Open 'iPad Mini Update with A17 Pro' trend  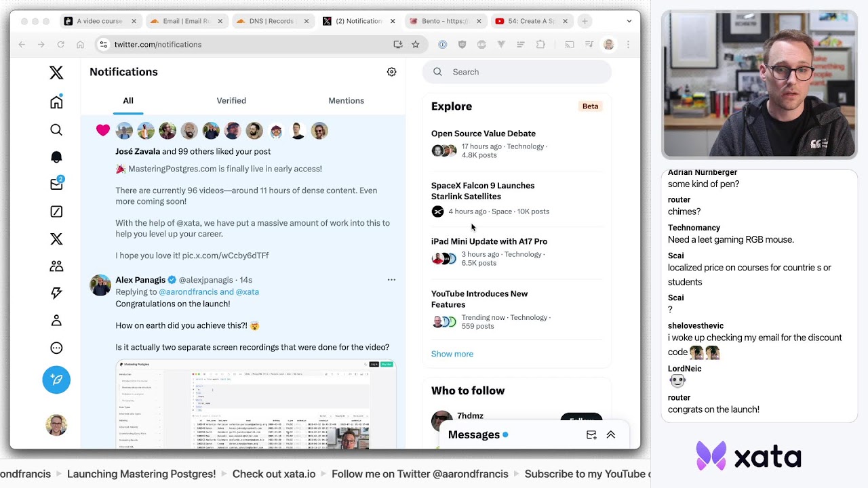point(489,241)
